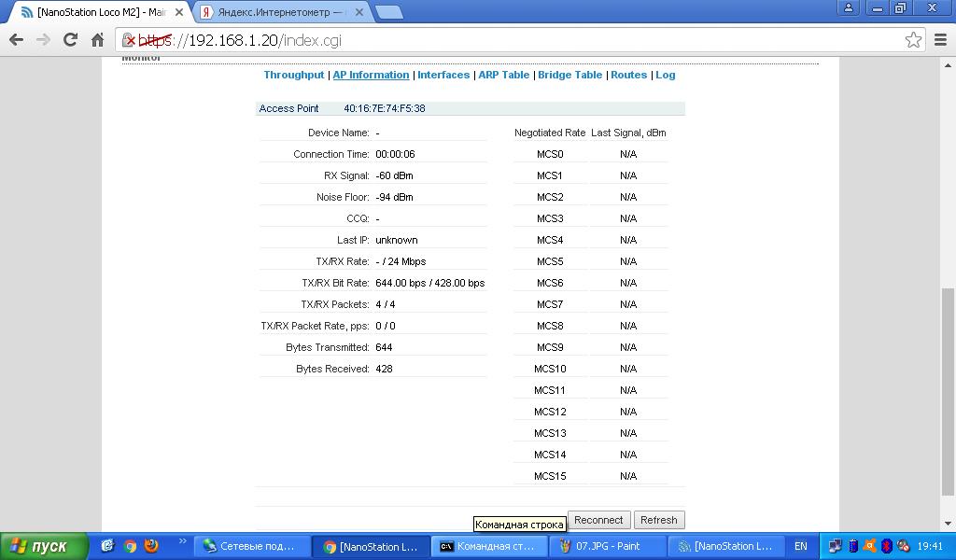Bookmark this page with the star icon

pyautogui.click(x=913, y=39)
